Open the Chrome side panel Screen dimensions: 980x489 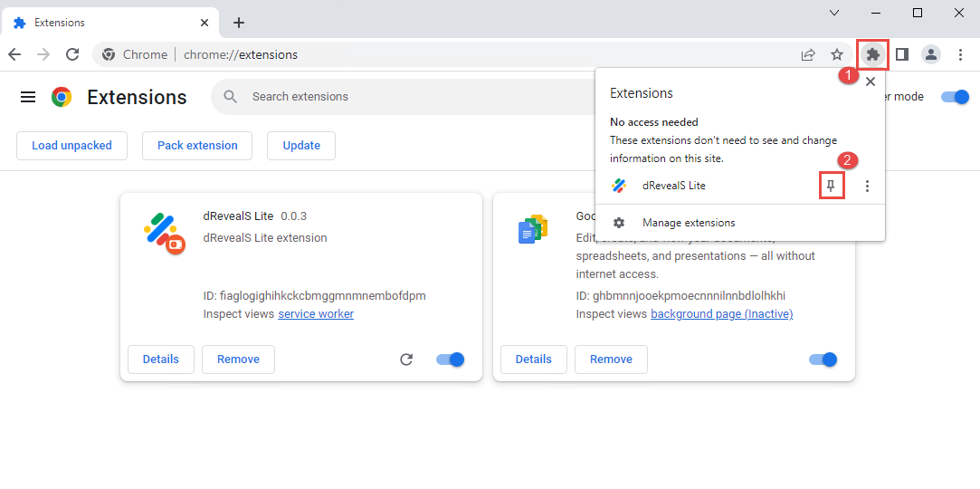[x=902, y=54]
